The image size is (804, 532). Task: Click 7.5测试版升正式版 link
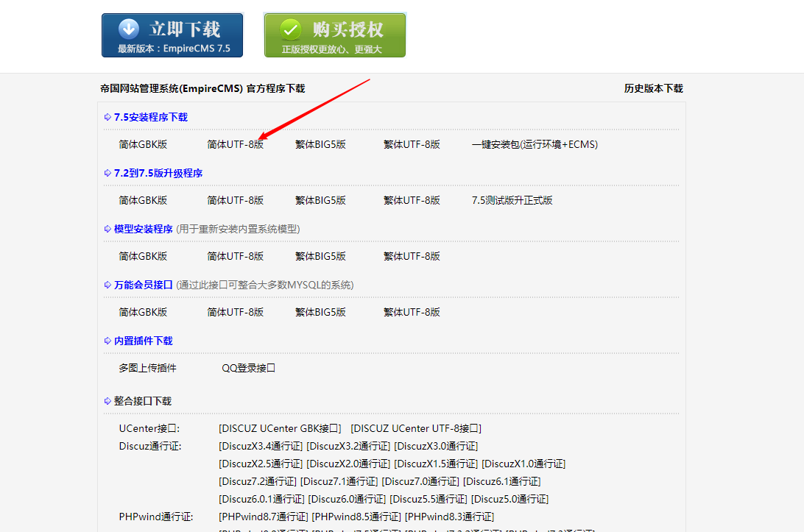click(x=514, y=199)
